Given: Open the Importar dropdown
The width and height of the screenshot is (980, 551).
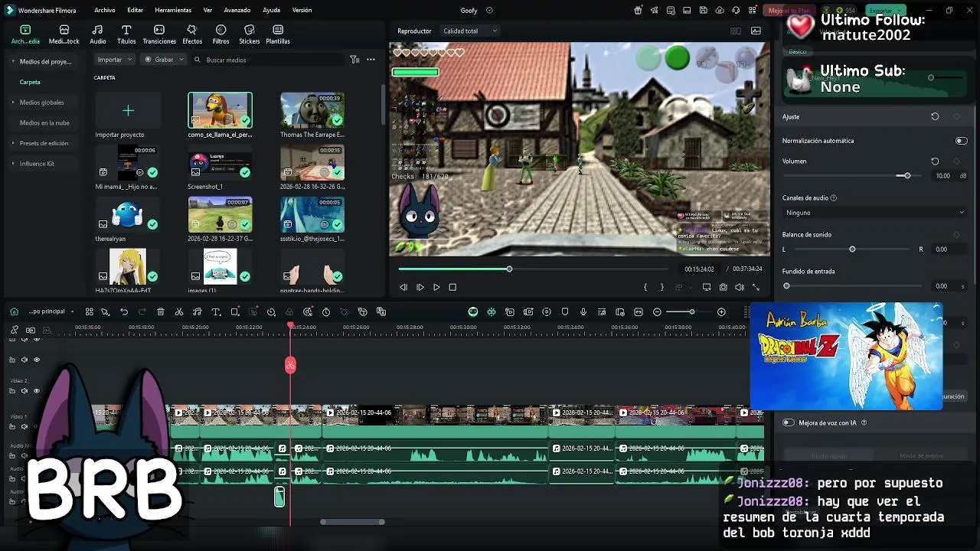Looking at the screenshot, I should (115, 59).
